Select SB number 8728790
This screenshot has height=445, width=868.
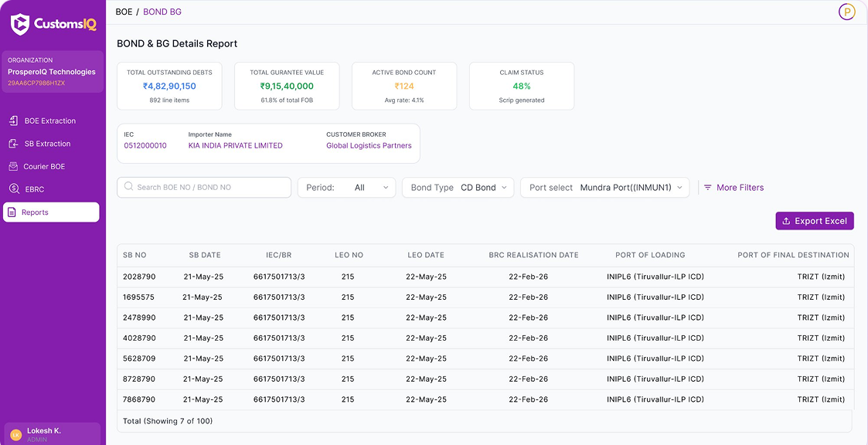[x=139, y=379]
